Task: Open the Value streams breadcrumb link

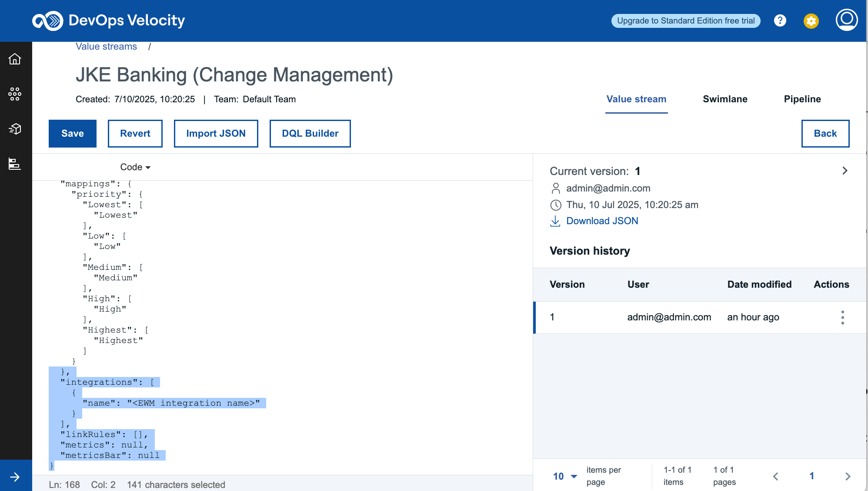Action: pos(106,47)
